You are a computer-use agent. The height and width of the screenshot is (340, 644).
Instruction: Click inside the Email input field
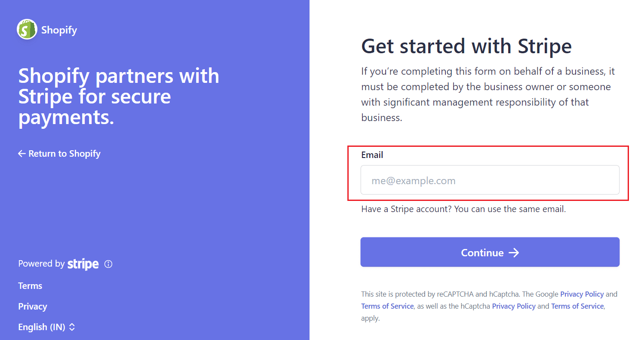coord(490,180)
